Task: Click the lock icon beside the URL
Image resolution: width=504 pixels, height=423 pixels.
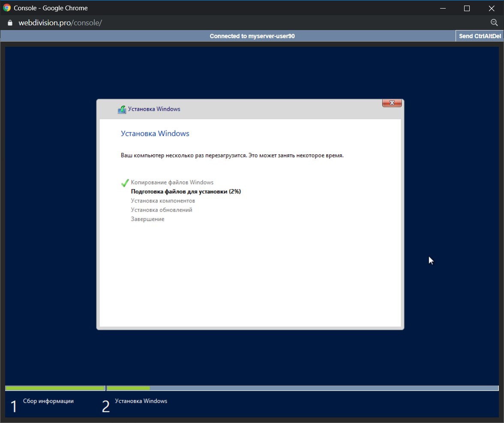Action: coord(10,23)
